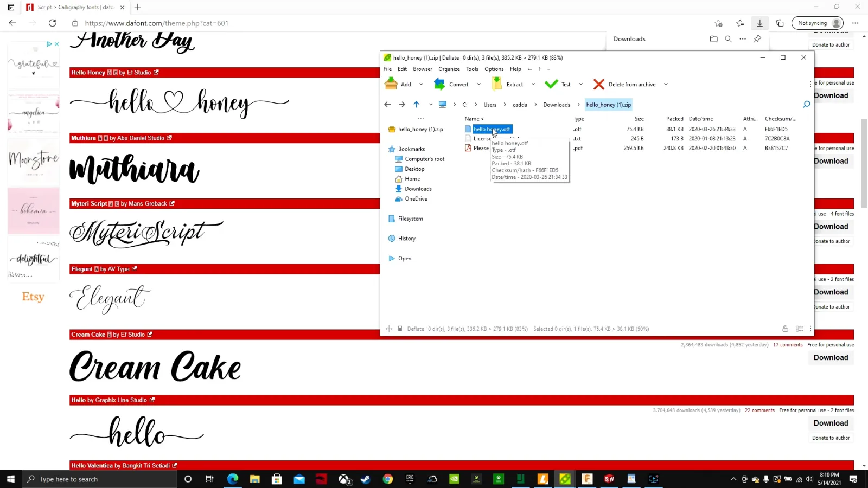Select Computer's root in PeaZip sidebar

[x=424, y=159]
